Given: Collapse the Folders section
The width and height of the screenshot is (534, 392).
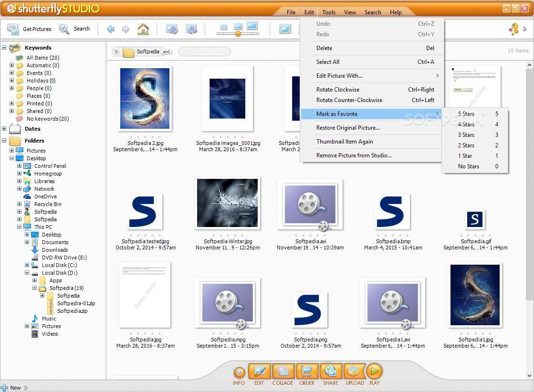Looking at the screenshot, I should pyautogui.click(x=4, y=141).
